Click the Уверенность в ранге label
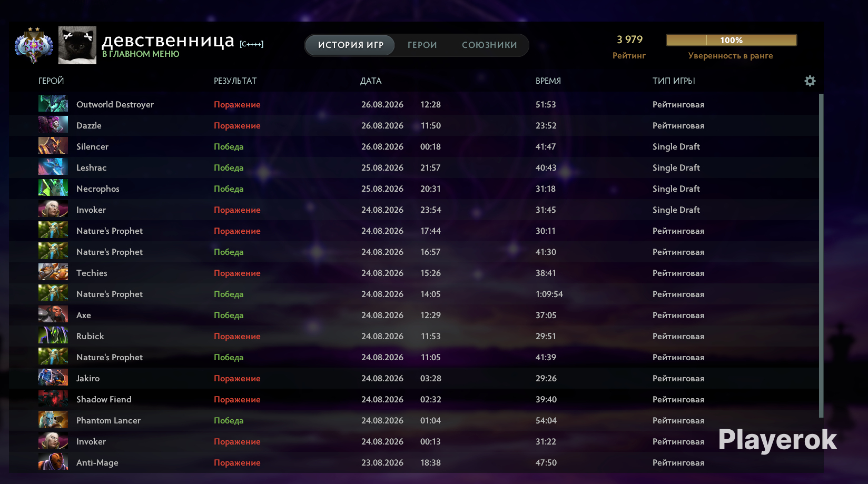Screen dimensions: 868x484 (731, 55)
